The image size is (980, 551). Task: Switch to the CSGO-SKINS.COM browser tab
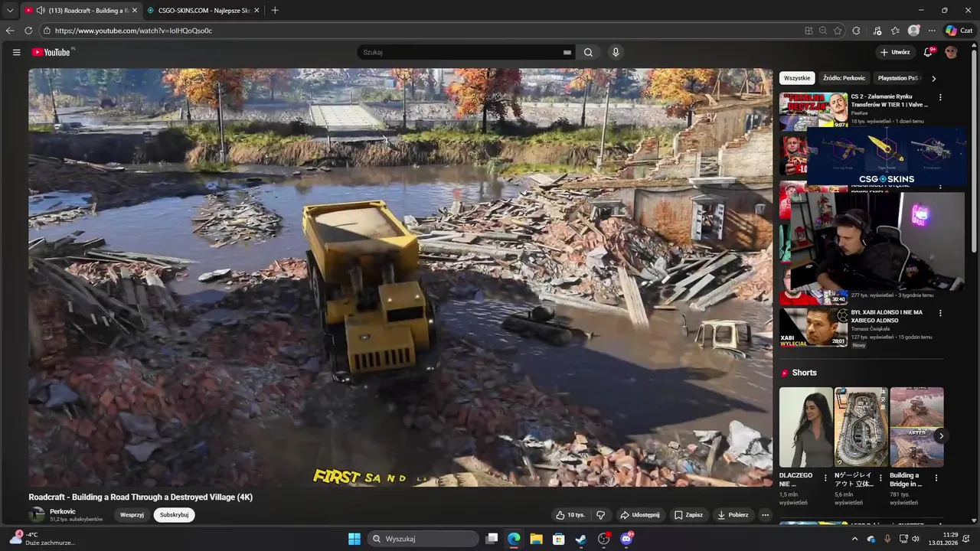203,10
